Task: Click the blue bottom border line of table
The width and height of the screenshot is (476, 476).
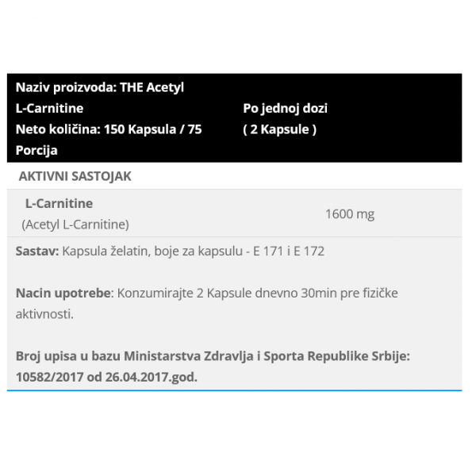Action: tap(234, 390)
